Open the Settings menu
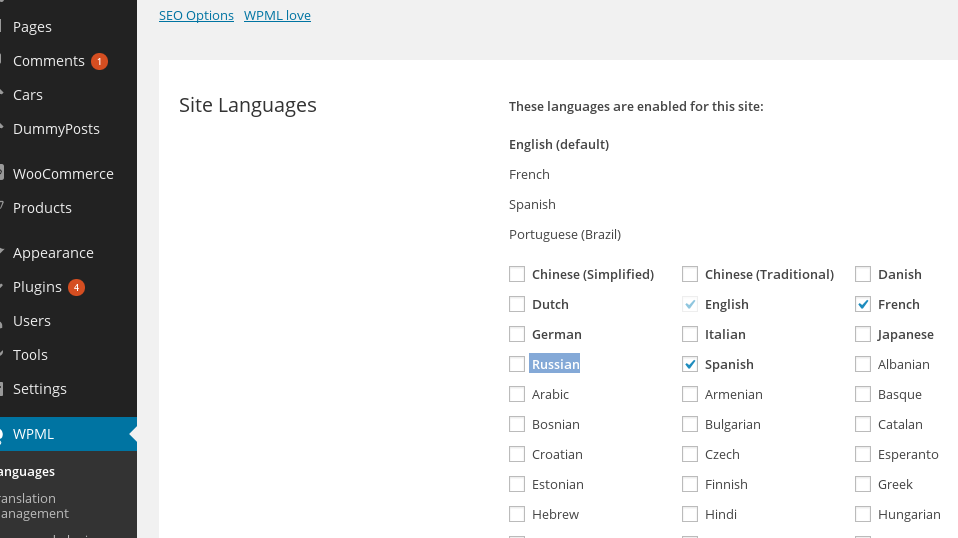Image resolution: width=958 pixels, height=538 pixels. tap(39, 389)
